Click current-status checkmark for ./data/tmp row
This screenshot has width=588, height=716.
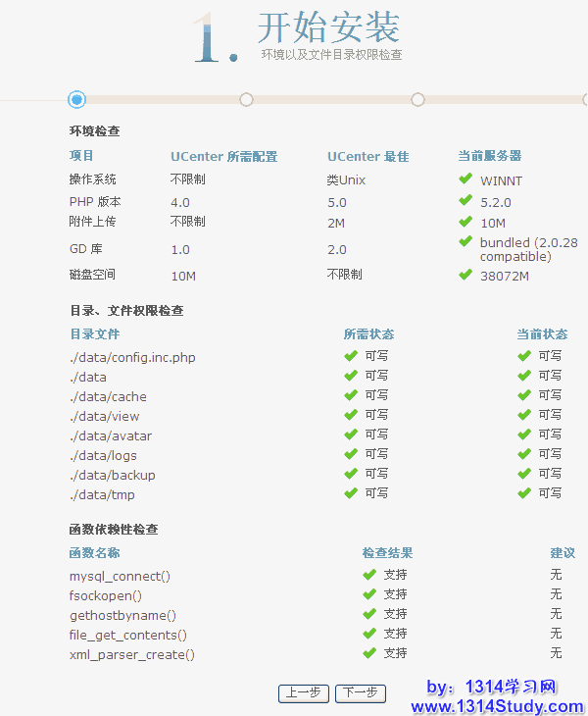(x=524, y=493)
